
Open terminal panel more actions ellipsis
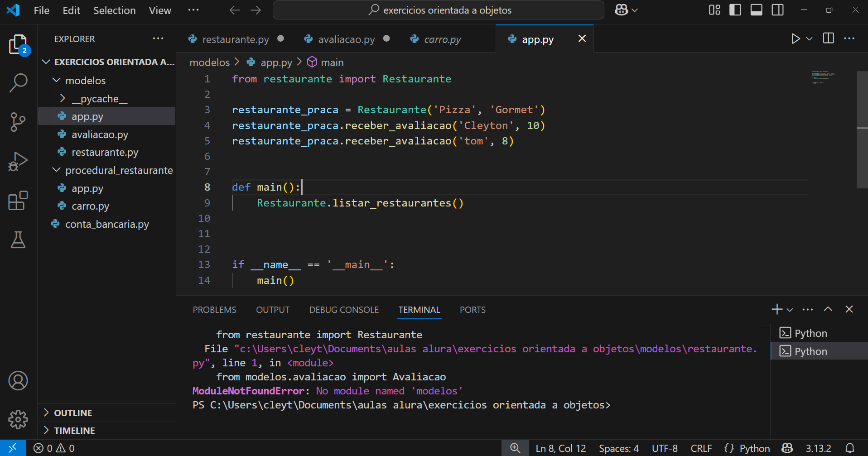[x=807, y=310]
